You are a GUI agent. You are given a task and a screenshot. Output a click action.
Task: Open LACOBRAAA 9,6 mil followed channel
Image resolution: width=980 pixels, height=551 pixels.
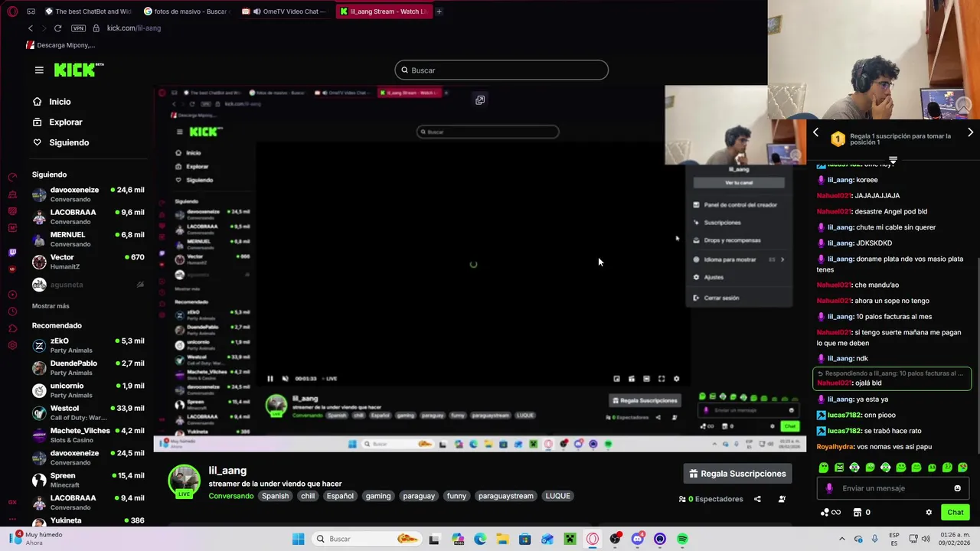tap(88, 217)
